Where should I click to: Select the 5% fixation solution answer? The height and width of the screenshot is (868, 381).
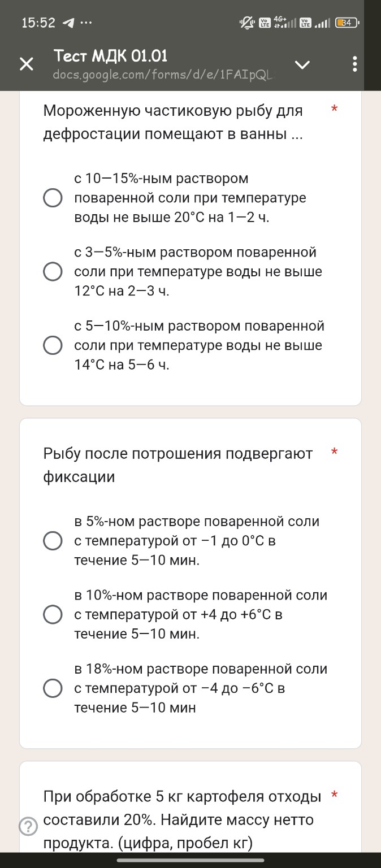pyautogui.click(x=53, y=541)
